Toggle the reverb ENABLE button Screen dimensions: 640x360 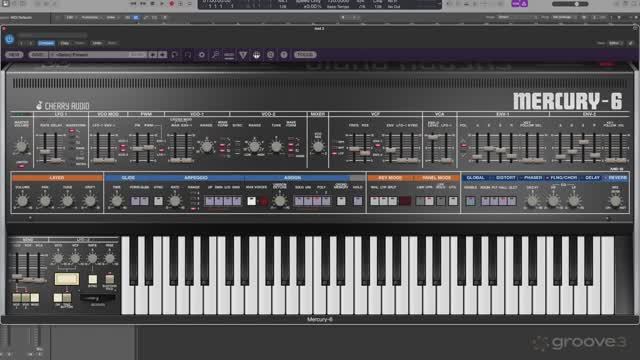pyautogui.click(x=471, y=201)
